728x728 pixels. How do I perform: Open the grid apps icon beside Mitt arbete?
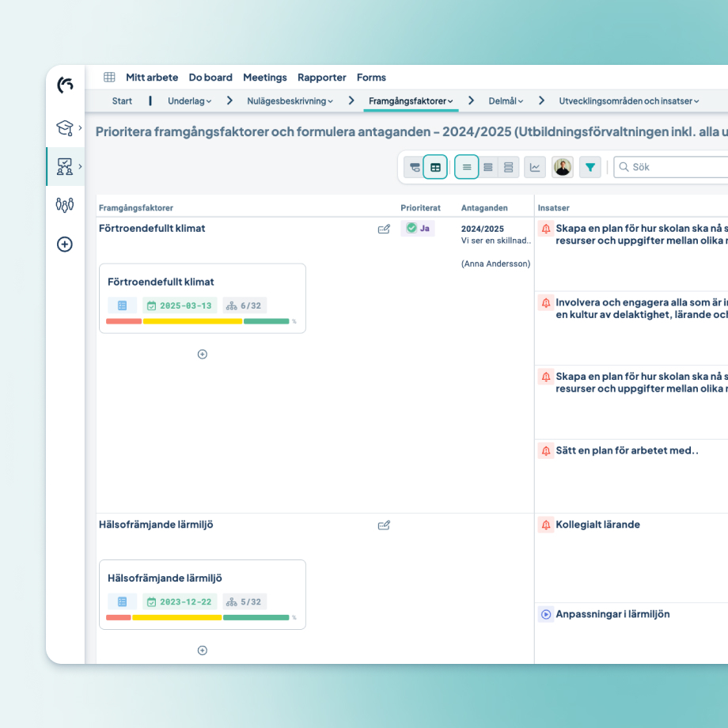109,78
